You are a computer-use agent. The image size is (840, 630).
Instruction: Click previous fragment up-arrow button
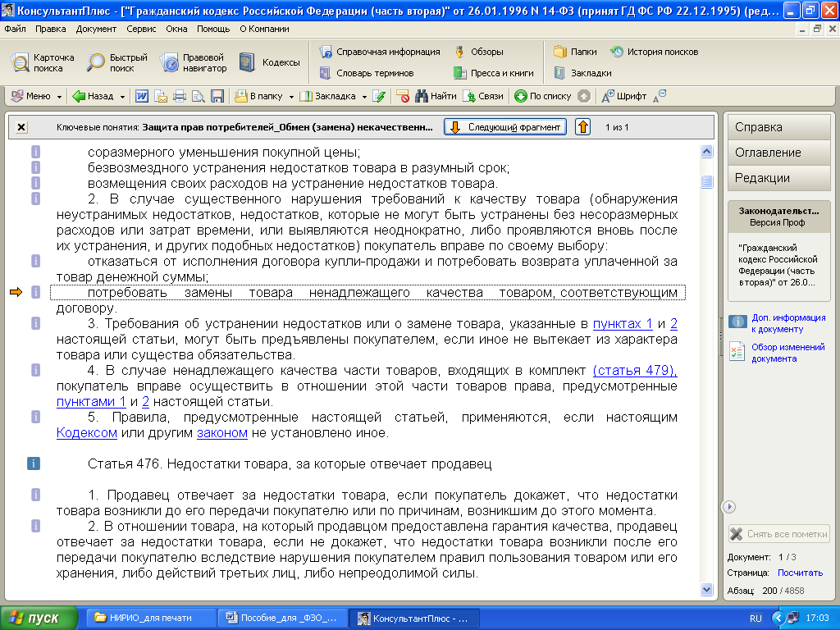[583, 127]
